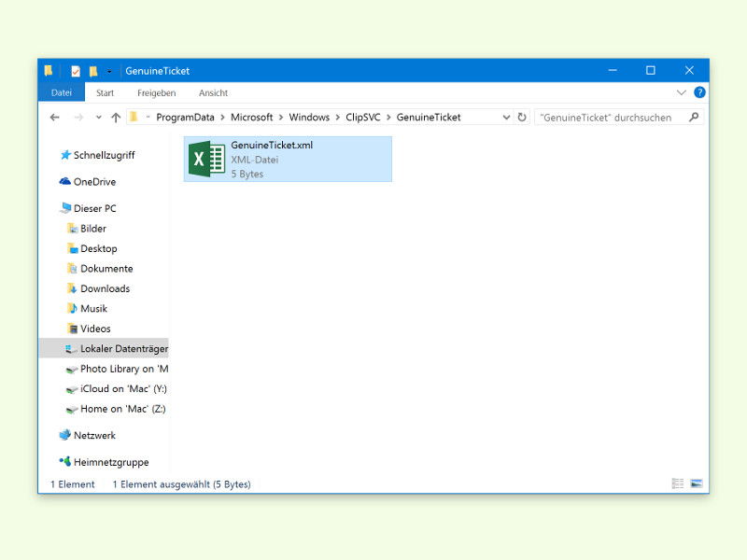Expand the chevron after Windows in path
747x560 pixels.
pyautogui.click(x=337, y=118)
